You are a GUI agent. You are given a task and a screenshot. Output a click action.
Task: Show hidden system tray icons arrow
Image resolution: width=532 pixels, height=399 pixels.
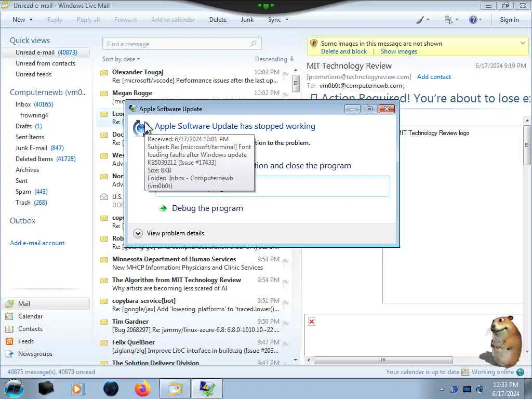coord(442,390)
